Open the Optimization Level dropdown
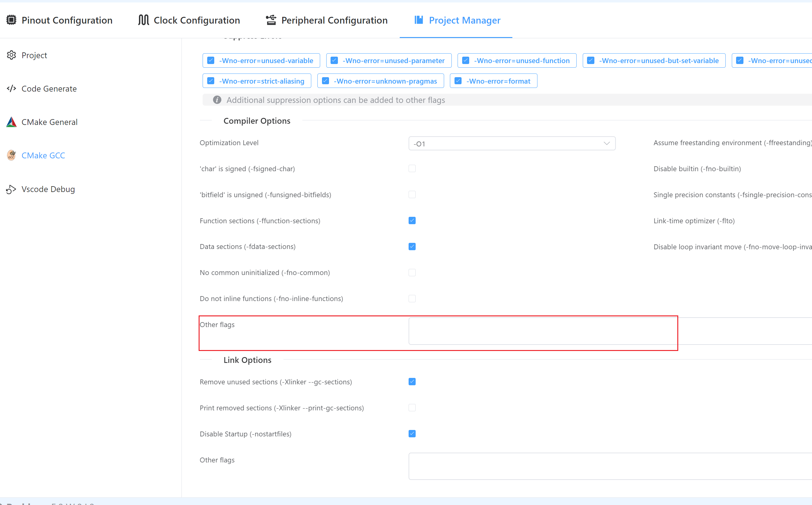Screen dimensions: 812x505 click(x=512, y=143)
